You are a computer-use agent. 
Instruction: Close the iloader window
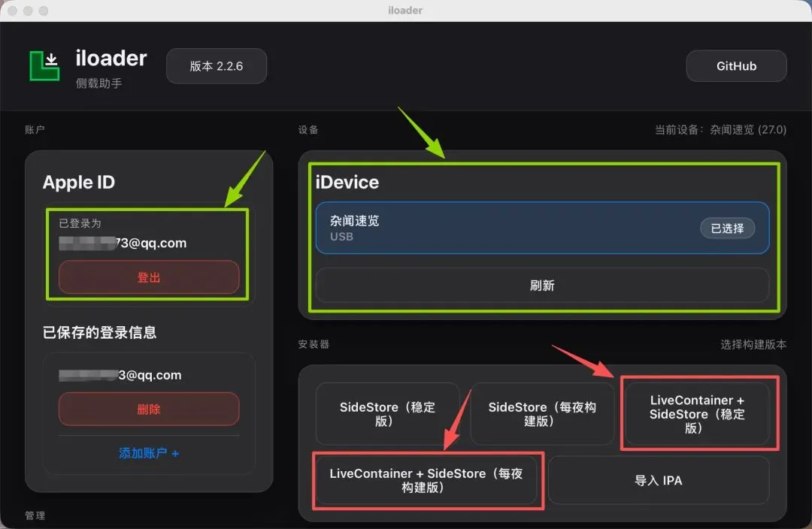[13, 11]
